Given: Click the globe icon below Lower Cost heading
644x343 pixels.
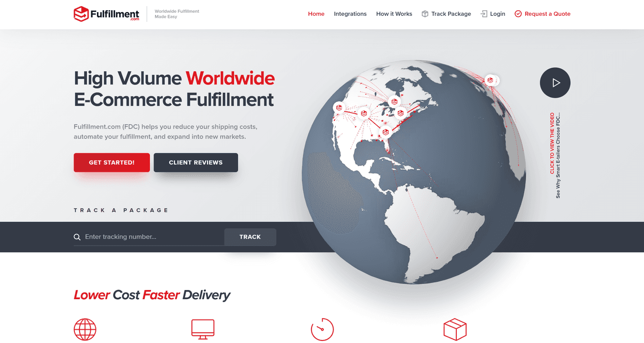Looking at the screenshot, I should (x=85, y=329).
